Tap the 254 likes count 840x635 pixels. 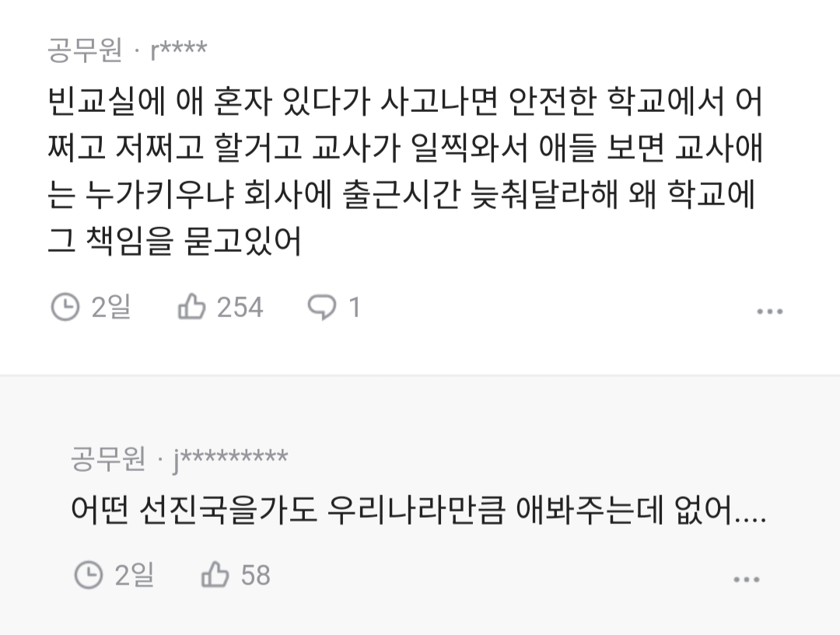(x=240, y=307)
